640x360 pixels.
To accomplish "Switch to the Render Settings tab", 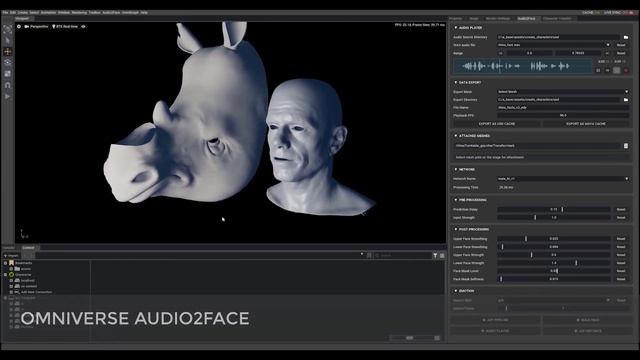I will (498, 19).
